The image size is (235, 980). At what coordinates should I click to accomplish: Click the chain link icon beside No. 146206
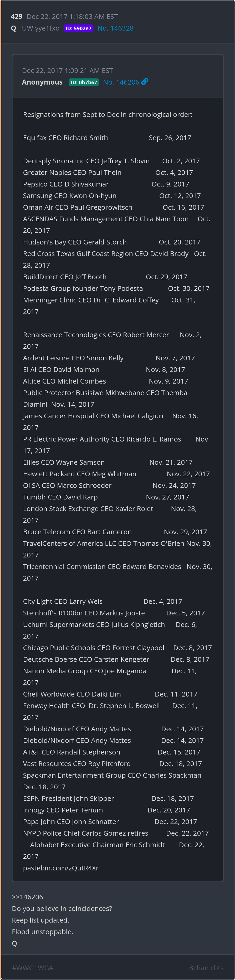tap(145, 82)
